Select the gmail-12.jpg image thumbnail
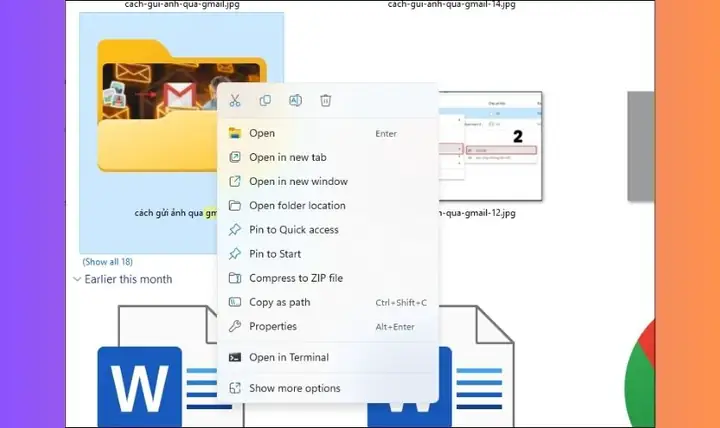 [x=490, y=146]
